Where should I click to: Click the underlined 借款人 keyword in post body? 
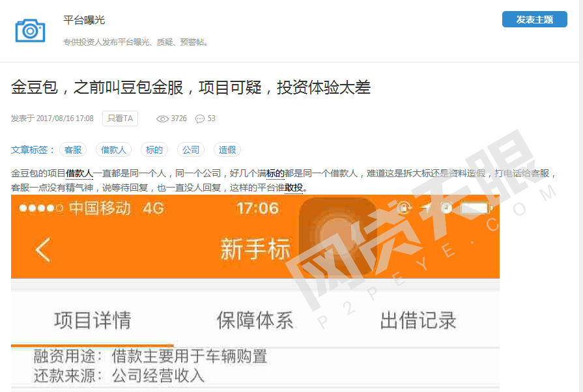pos(79,173)
